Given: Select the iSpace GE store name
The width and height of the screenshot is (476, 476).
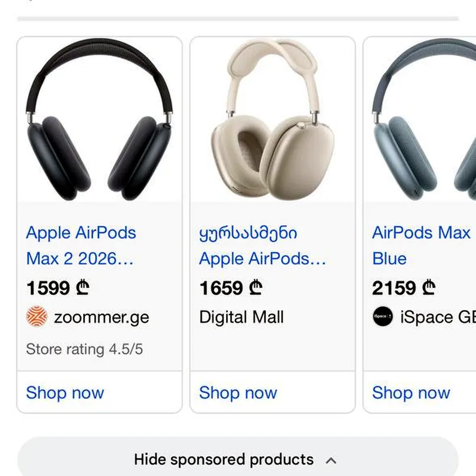Looking at the screenshot, I should coord(438,317).
